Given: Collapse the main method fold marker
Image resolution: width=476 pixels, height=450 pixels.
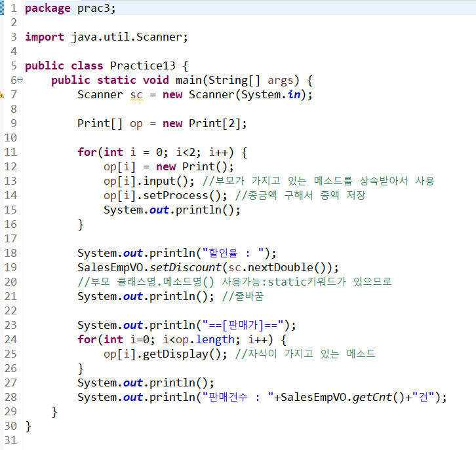Looking at the screenshot, I should pos(20,80).
